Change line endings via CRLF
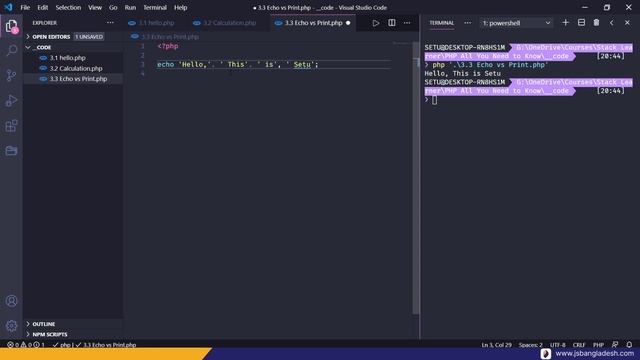The width and height of the screenshot is (640, 360). (x=579, y=345)
